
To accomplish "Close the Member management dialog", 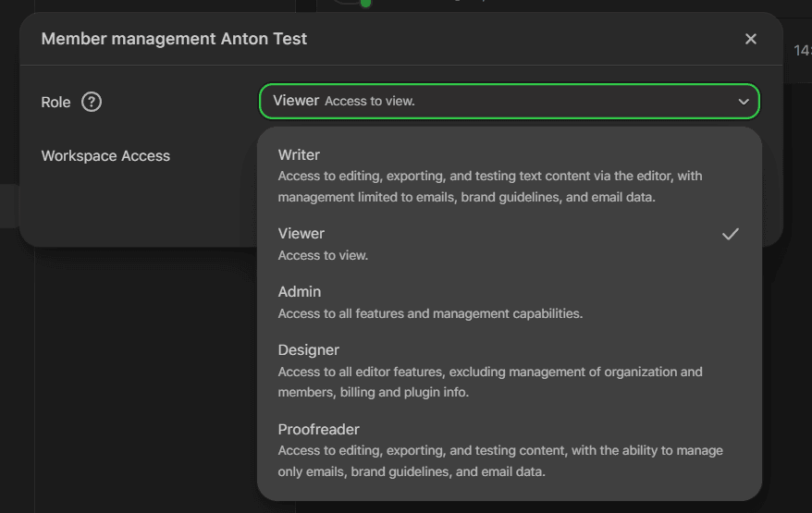I will pos(750,39).
